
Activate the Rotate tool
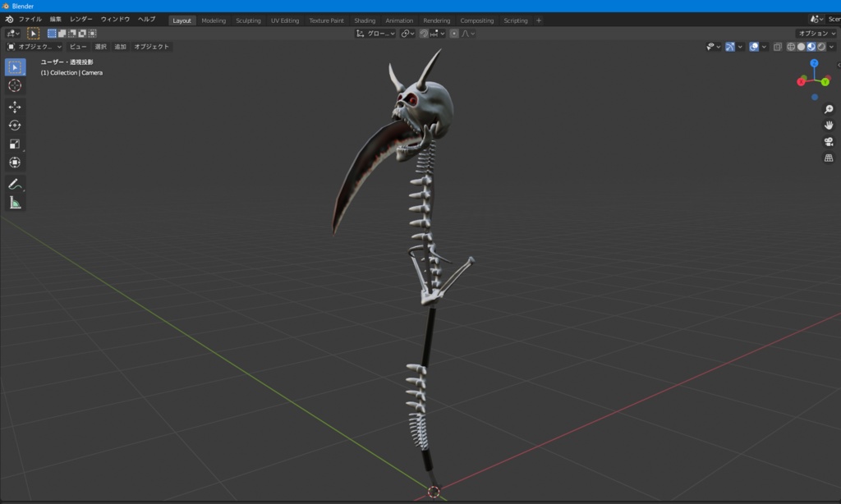click(x=15, y=125)
